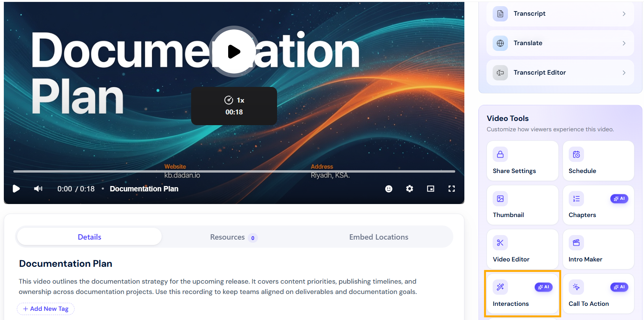This screenshot has width=644, height=320.
Task: Open the Thumbnail image tool
Action: point(522,205)
